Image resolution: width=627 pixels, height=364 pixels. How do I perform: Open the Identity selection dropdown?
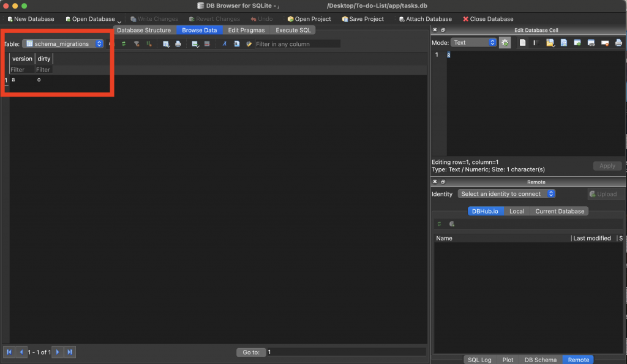[506, 194]
